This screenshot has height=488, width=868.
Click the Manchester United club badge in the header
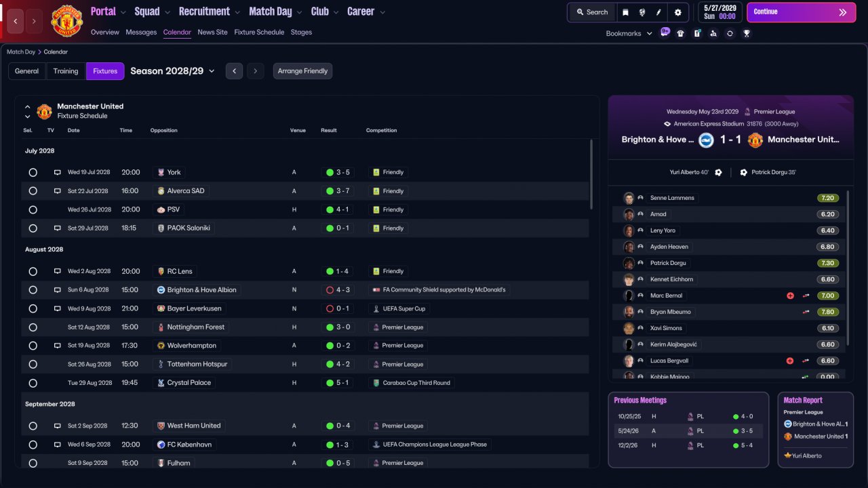66,20
